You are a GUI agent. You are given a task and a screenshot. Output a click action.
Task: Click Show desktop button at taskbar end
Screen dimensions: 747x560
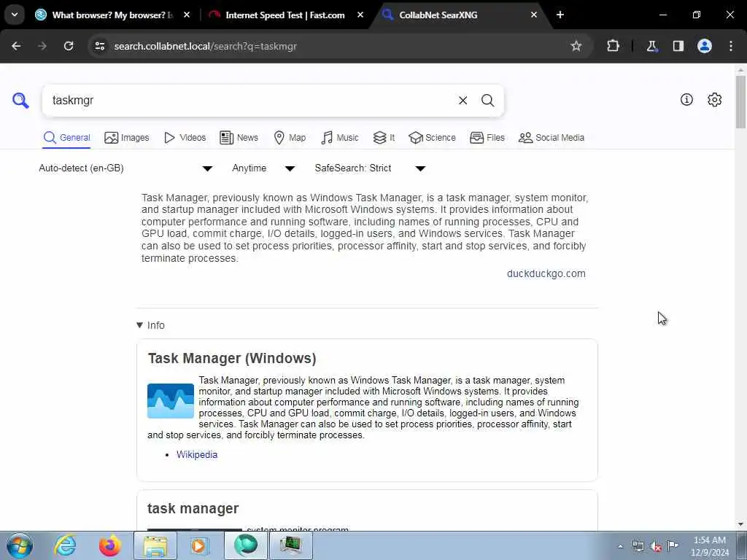(742, 545)
